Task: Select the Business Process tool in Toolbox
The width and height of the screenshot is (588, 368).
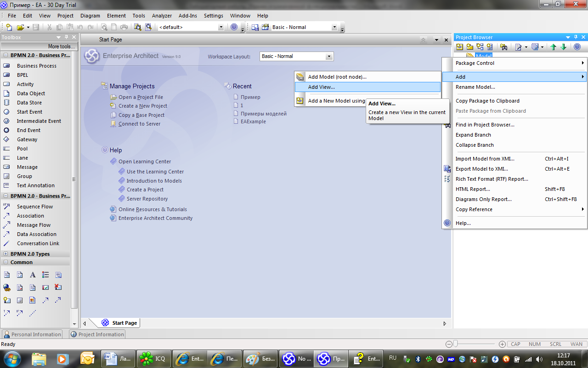Action: point(36,66)
